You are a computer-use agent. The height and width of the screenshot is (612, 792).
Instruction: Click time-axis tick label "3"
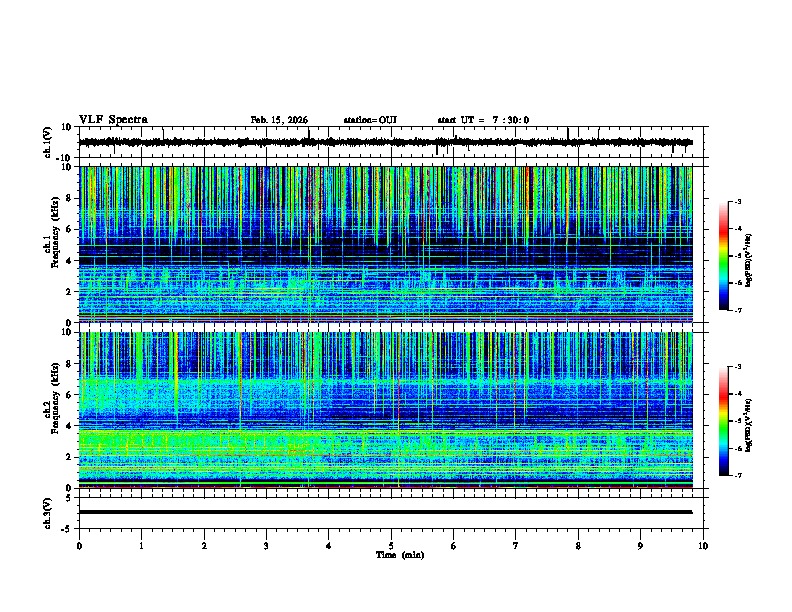coord(266,546)
